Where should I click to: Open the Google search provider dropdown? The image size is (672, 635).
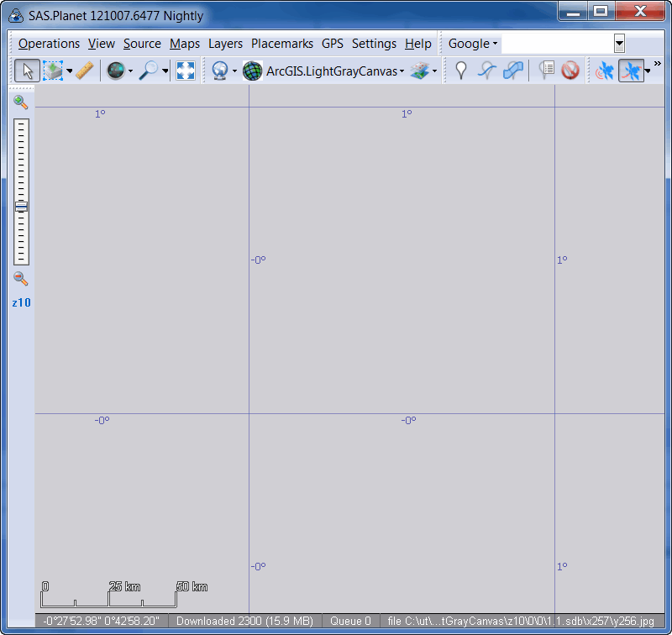(473, 44)
